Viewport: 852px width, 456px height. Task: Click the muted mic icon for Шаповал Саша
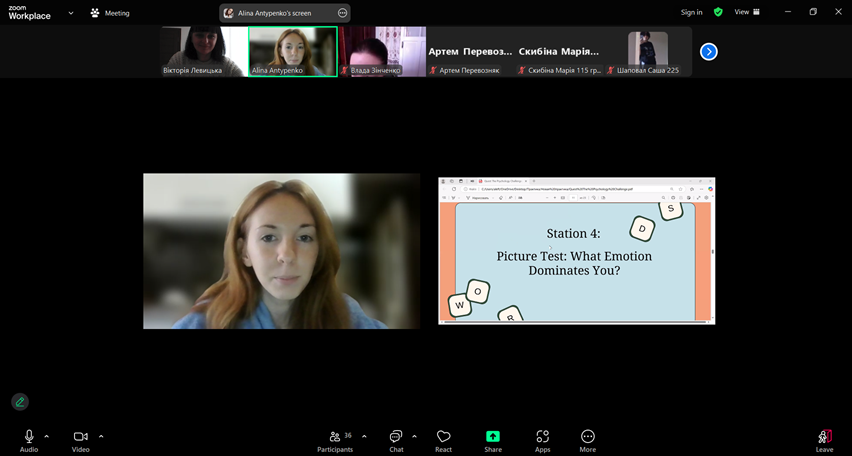(610, 71)
